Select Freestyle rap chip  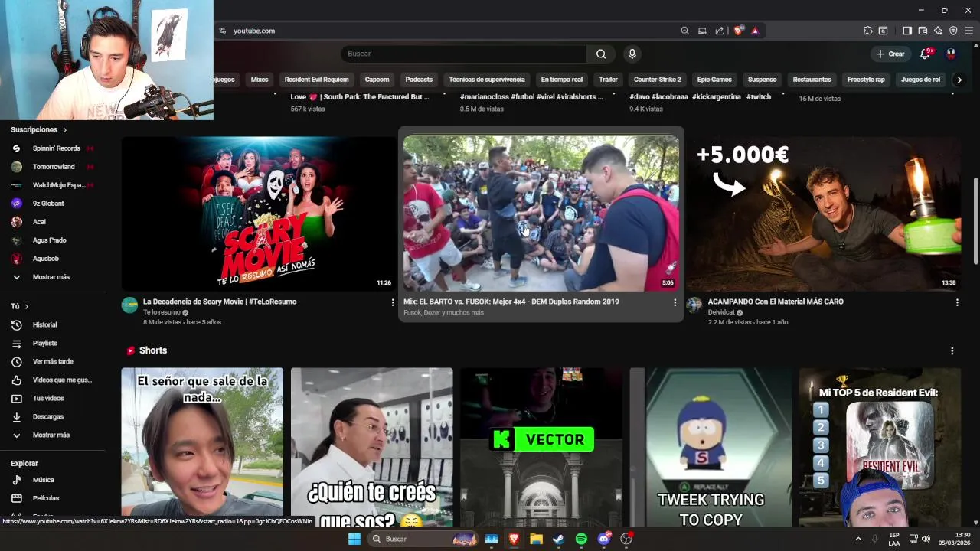pyautogui.click(x=866, y=80)
